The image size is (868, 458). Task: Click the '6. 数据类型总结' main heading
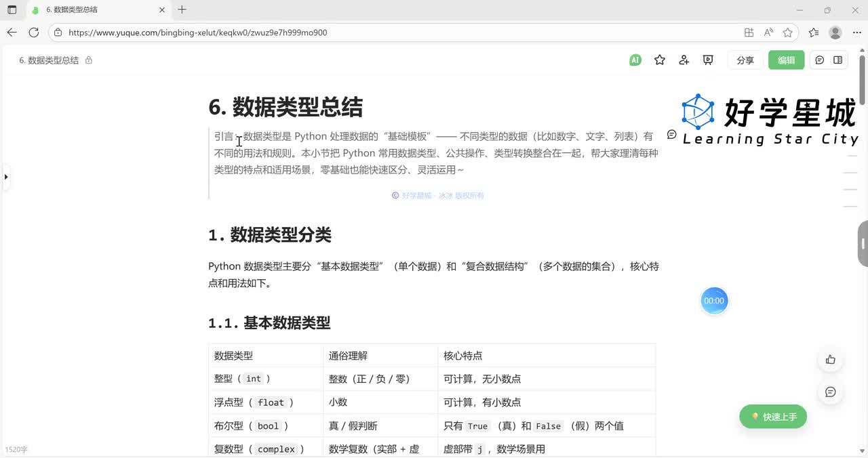[x=285, y=107]
